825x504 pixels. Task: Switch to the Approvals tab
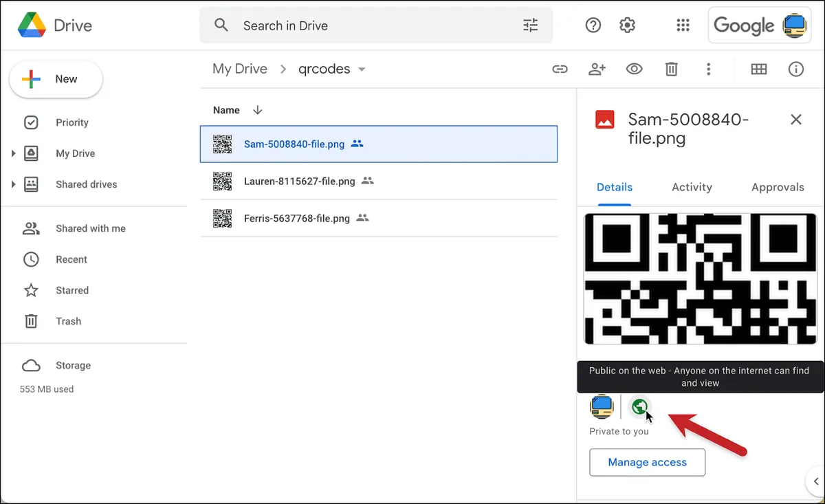click(x=778, y=187)
